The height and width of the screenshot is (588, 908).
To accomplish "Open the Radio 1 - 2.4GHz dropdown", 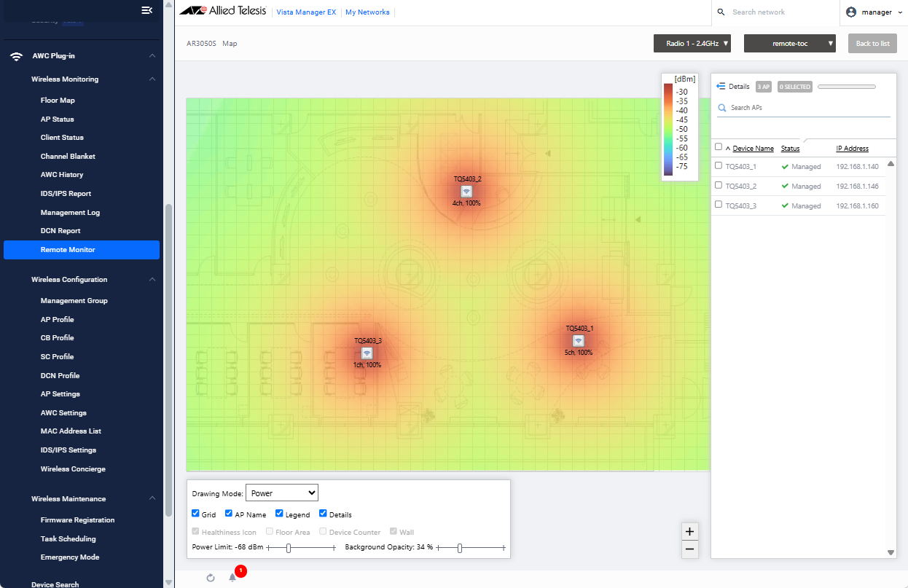I will (692, 44).
